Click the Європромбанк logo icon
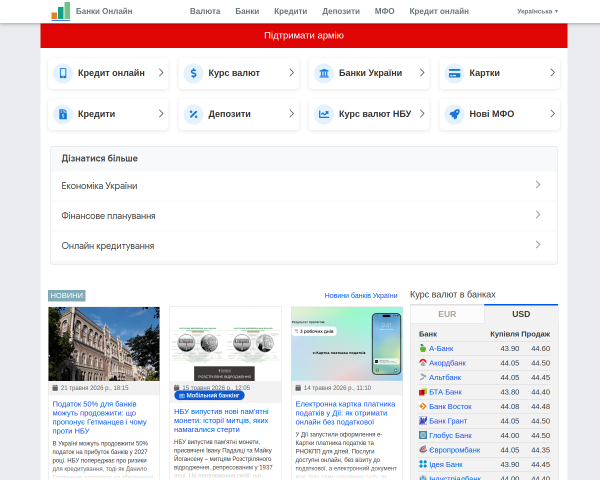Screen dimensions: 600x480 click(422, 450)
